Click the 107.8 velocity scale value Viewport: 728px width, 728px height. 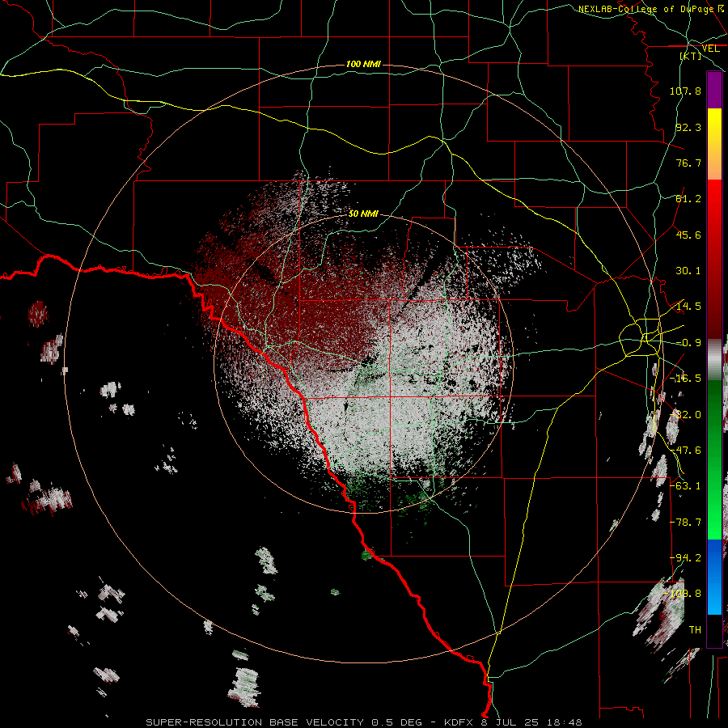(685, 91)
